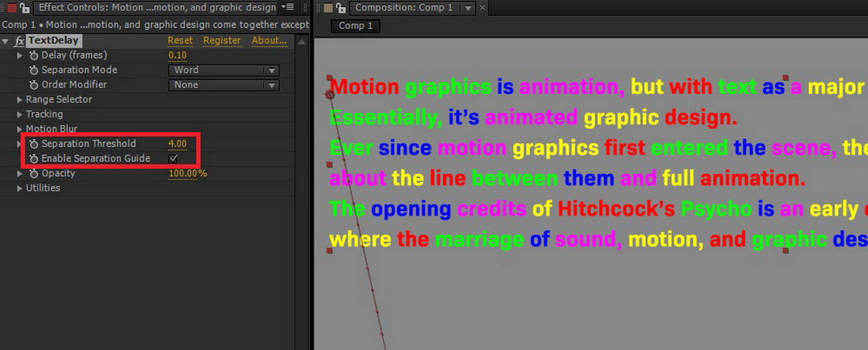Click the top-left layer bounding-box handle

click(x=329, y=78)
